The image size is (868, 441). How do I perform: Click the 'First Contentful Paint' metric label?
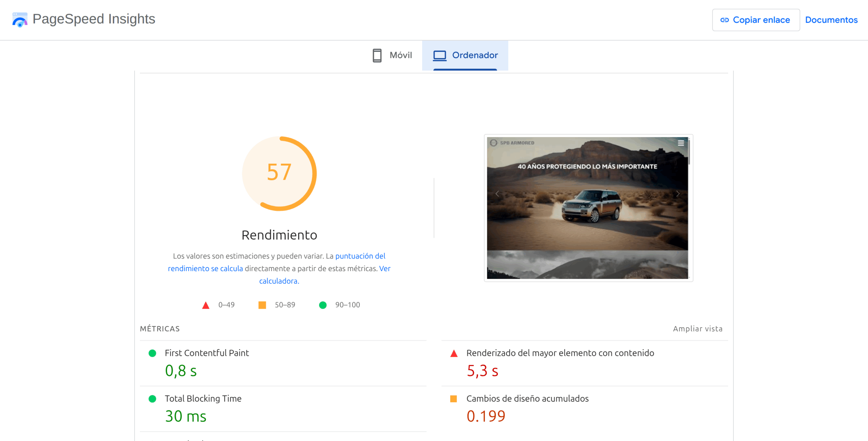[x=207, y=353]
